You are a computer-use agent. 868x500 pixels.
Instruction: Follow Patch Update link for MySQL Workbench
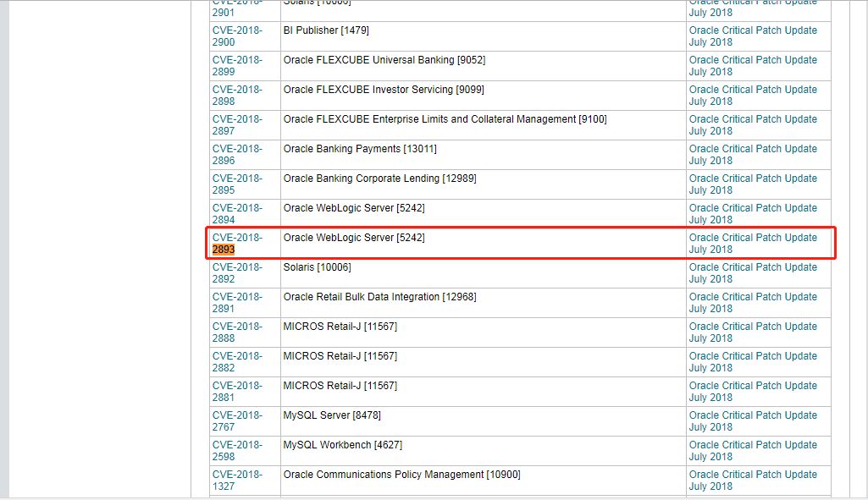coord(753,450)
